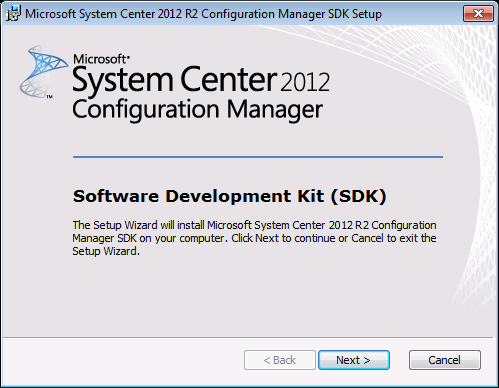The image size is (499, 388).
Task: Click the 'Configuration Manager' product title text
Action: point(198,110)
